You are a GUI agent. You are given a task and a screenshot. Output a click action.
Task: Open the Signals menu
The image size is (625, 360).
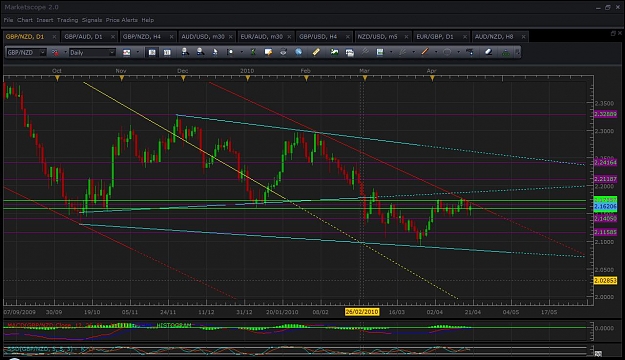coord(92,20)
